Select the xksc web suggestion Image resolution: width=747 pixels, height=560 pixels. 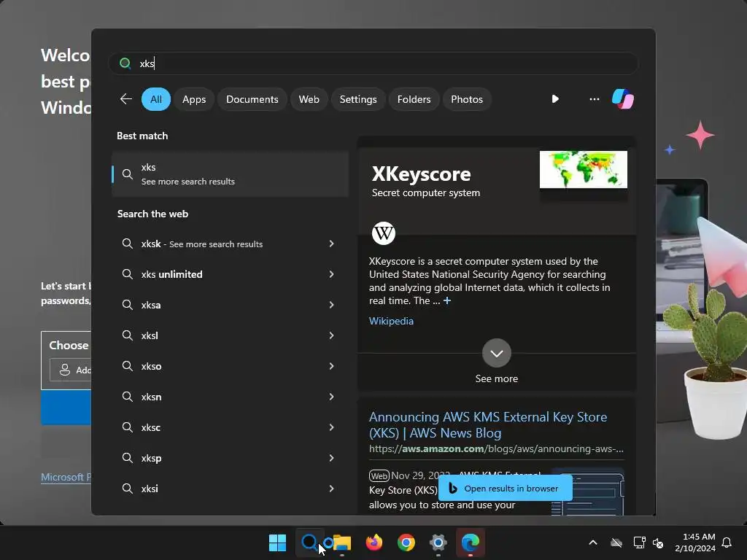[x=230, y=427]
